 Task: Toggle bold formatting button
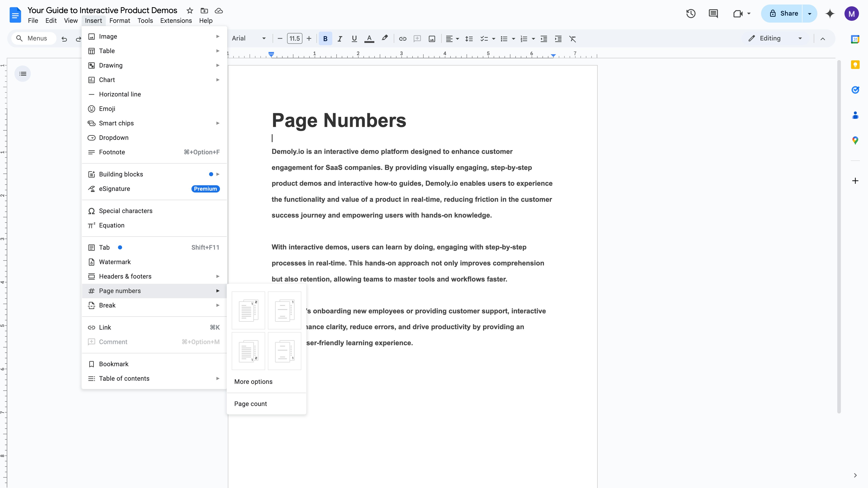(x=325, y=39)
